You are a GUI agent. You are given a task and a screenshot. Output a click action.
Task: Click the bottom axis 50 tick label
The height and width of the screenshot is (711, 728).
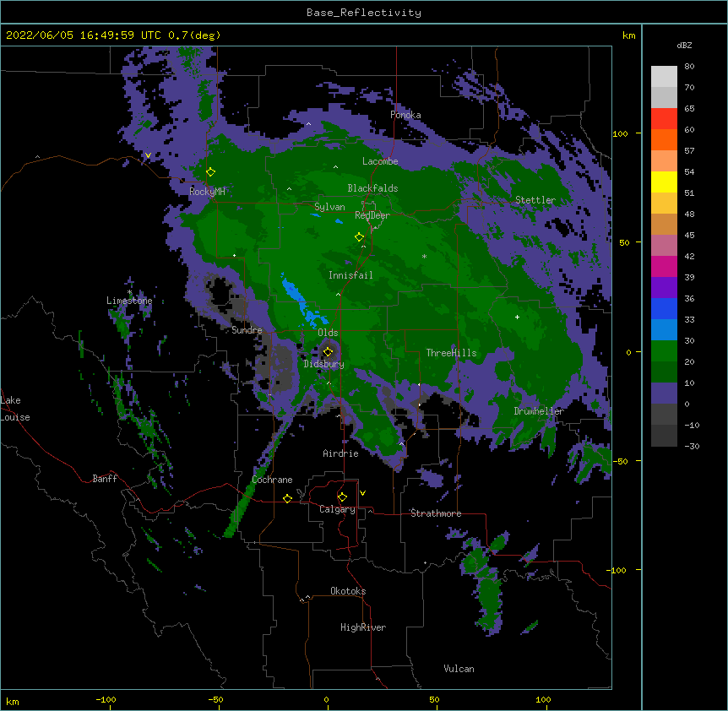click(434, 699)
